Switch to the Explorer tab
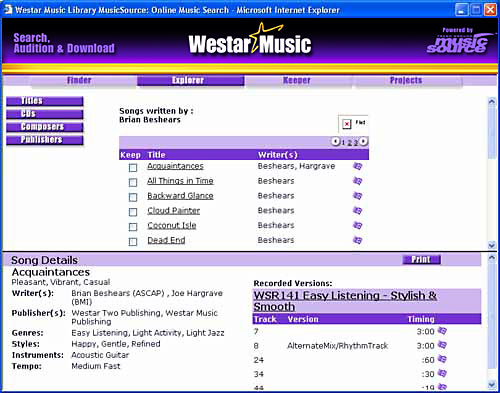The width and height of the screenshot is (500, 393). point(191,80)
